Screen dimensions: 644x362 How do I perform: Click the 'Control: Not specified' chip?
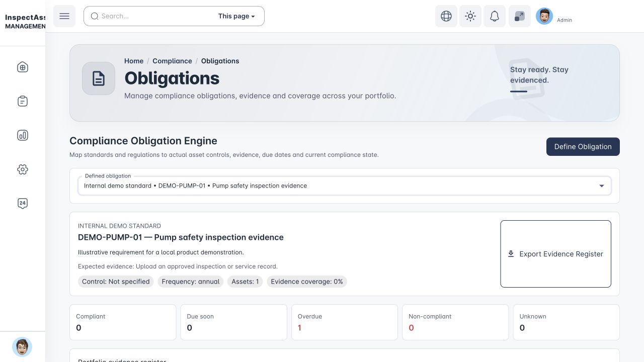tap(116, 282)
